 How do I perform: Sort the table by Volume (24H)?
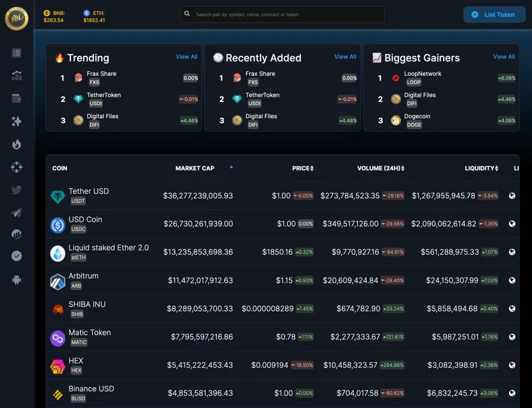[381, 168]
